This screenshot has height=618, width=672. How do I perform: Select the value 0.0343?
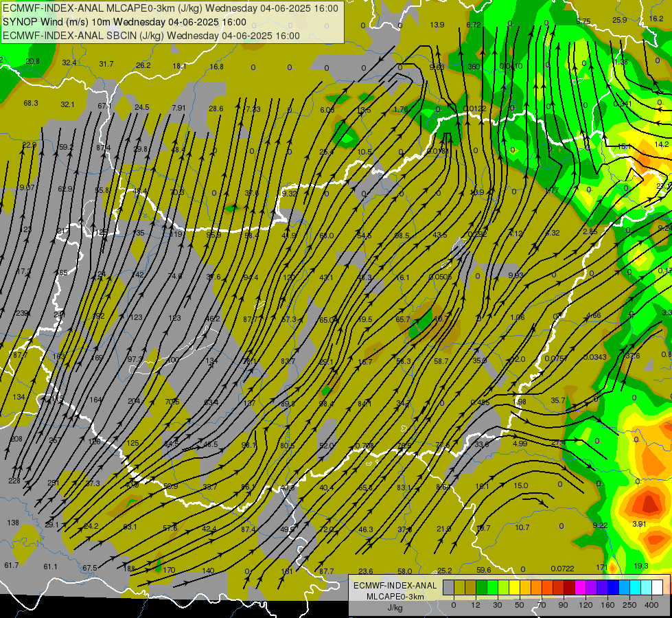pos(595,357)
